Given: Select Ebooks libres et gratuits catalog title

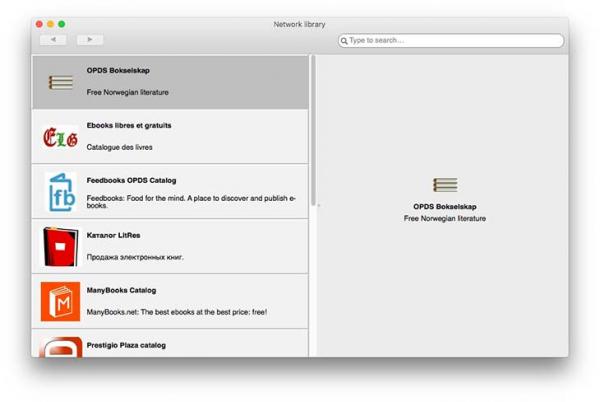Looking at the screenshot, I should pos(129,125).
